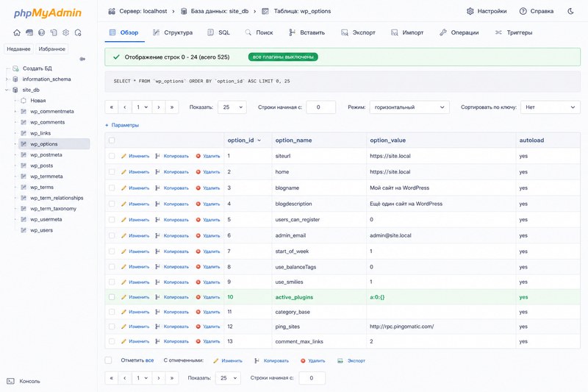Screen dimensions: 588x392
Task: Check the siteurl row checkbox
Action: click(x=112, y=156)
